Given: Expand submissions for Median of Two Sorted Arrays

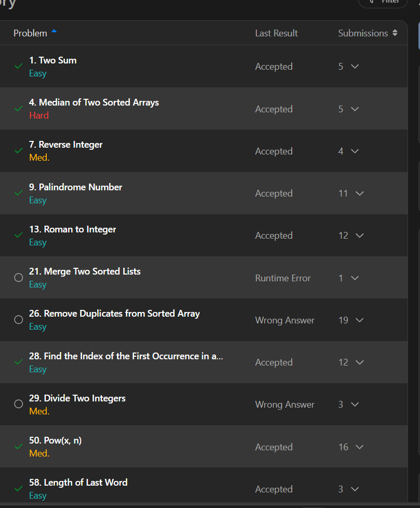Looking at the screenshot, I should pyautogui.click(x=355, y=109).
